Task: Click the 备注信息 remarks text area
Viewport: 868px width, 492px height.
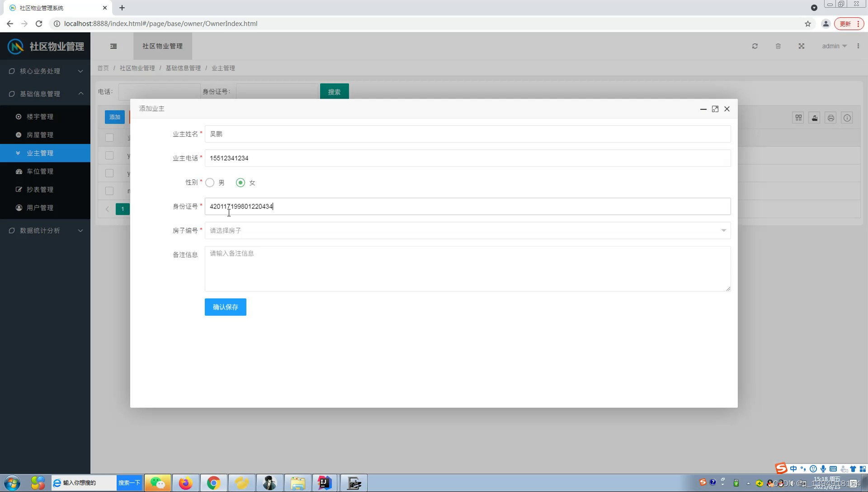Action: (x=467, y=269)
